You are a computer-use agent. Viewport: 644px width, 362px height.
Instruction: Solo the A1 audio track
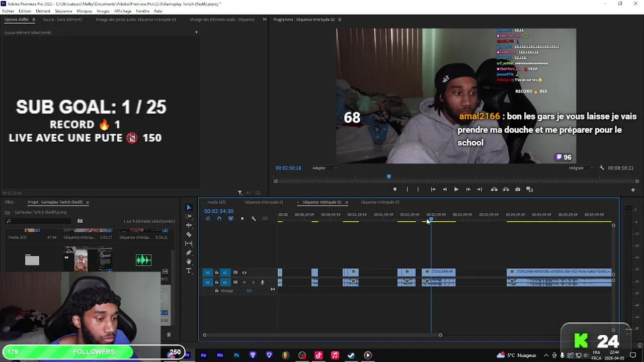pos(253,282)
